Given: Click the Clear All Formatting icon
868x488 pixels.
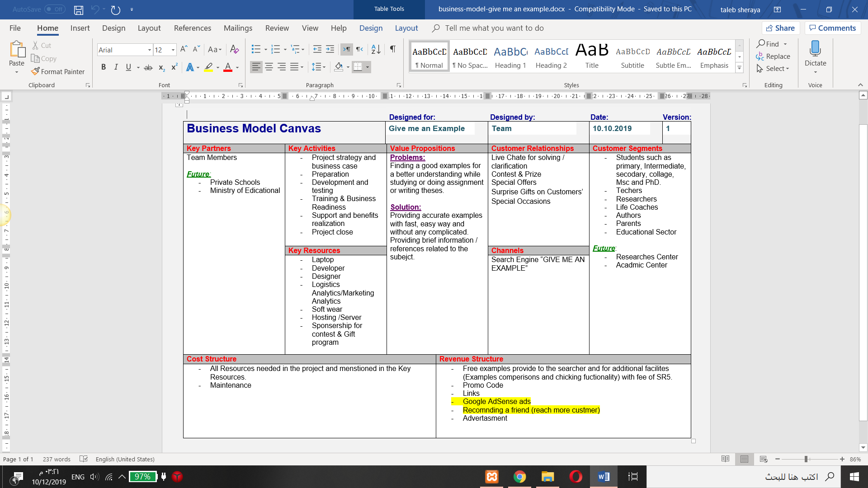Looking at the screenshot, I should coord(234,49).
